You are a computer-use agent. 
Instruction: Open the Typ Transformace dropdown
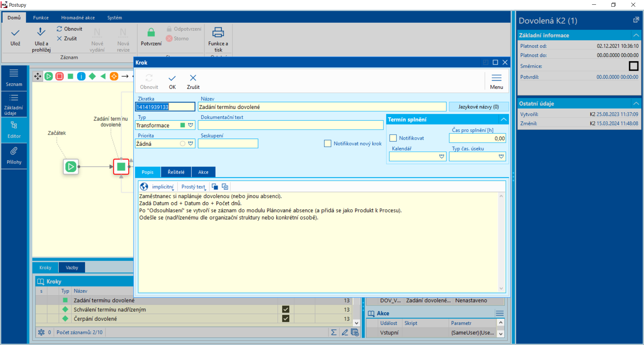191,125
